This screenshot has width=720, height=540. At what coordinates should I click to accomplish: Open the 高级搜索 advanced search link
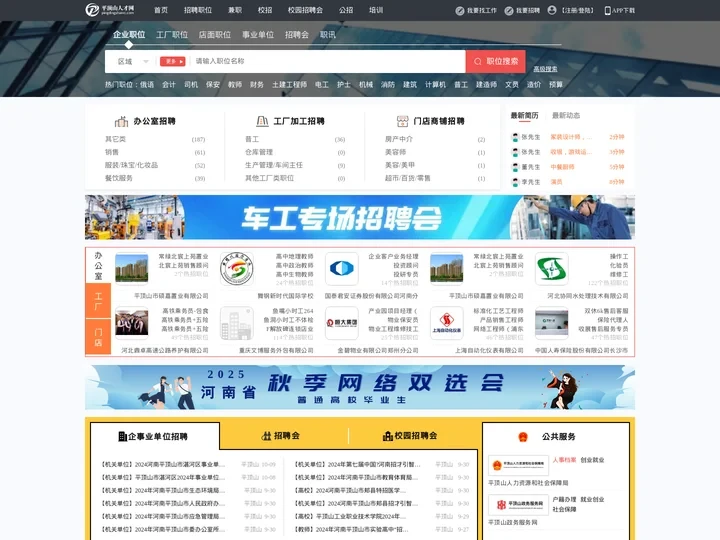click(546, 69)
